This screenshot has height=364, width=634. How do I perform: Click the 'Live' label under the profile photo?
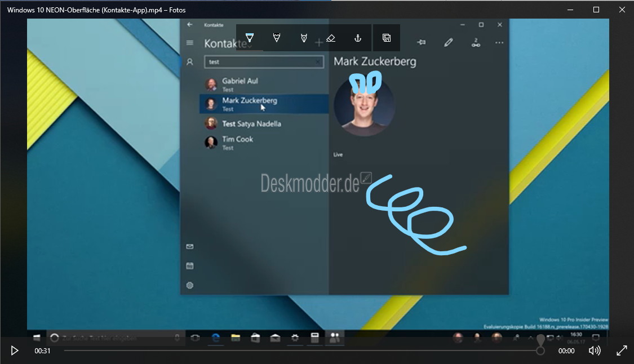pos(338,154)
